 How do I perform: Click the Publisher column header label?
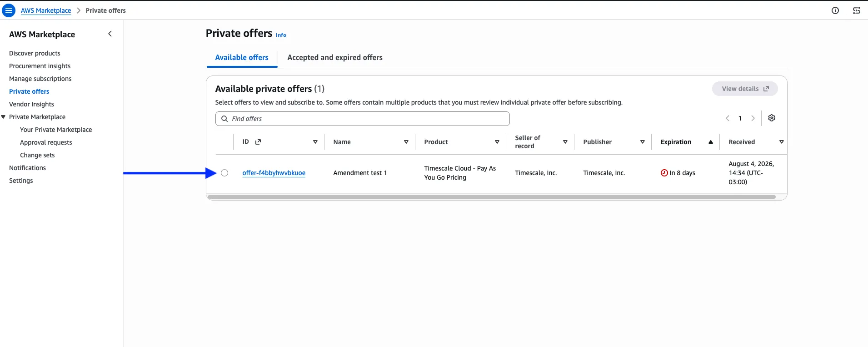tap(597, 142)
